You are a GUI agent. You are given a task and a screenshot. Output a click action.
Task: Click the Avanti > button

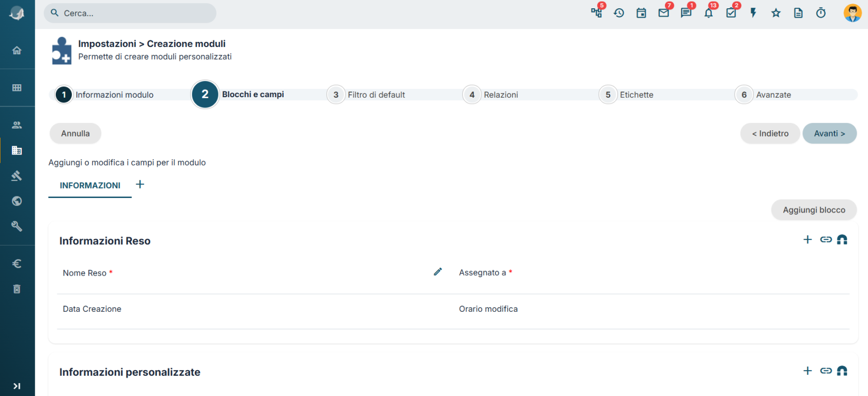point(830,133)
